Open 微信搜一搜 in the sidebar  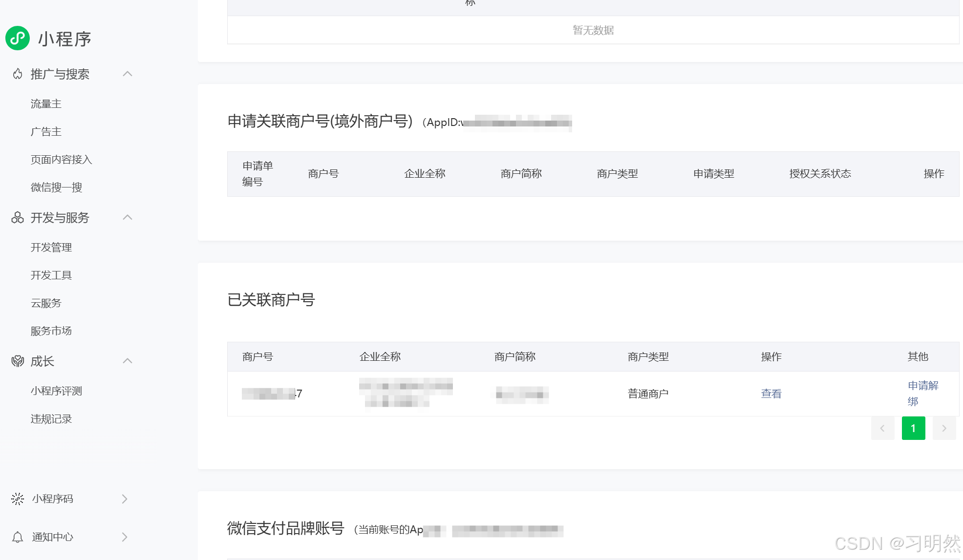tap(56, 187)
